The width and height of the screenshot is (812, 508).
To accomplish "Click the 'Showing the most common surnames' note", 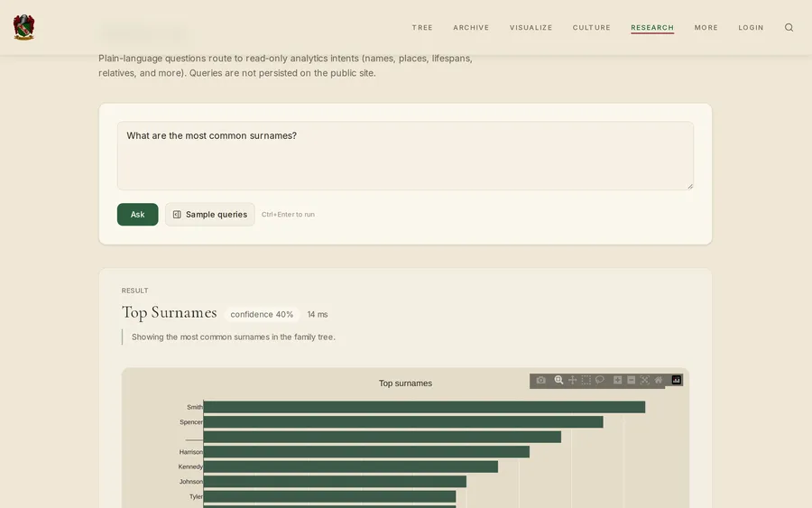I will coord(233,337).
